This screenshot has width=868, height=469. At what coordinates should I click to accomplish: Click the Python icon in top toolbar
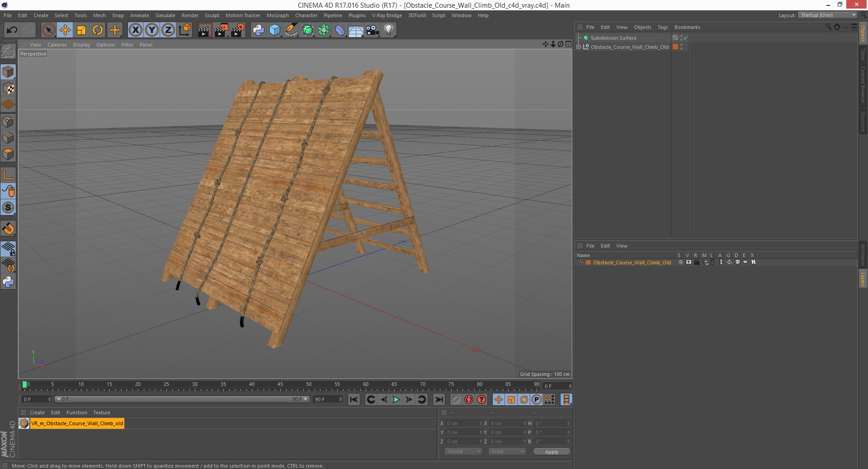tap(259, 30)
